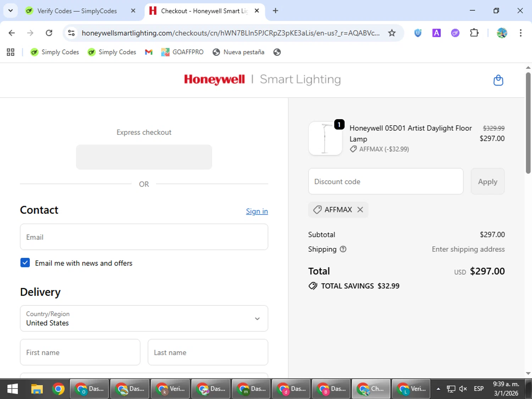Focus the Discount code field
This screenshot has height=399, width=532.
386,181
